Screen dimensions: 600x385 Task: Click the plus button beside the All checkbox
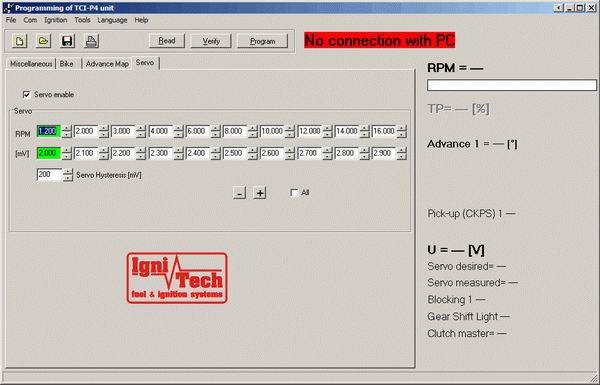pos(260,193)
